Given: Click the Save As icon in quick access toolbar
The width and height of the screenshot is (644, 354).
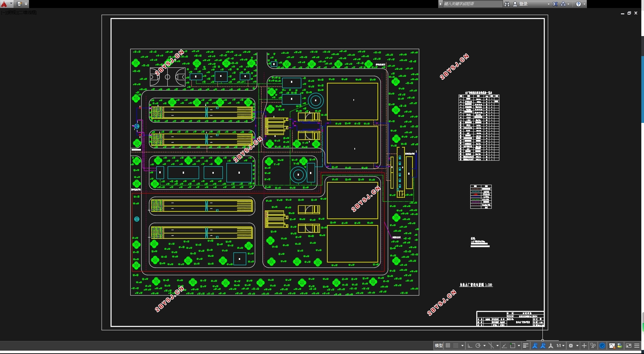Looking at the screenshot, I should coord(19,4).
